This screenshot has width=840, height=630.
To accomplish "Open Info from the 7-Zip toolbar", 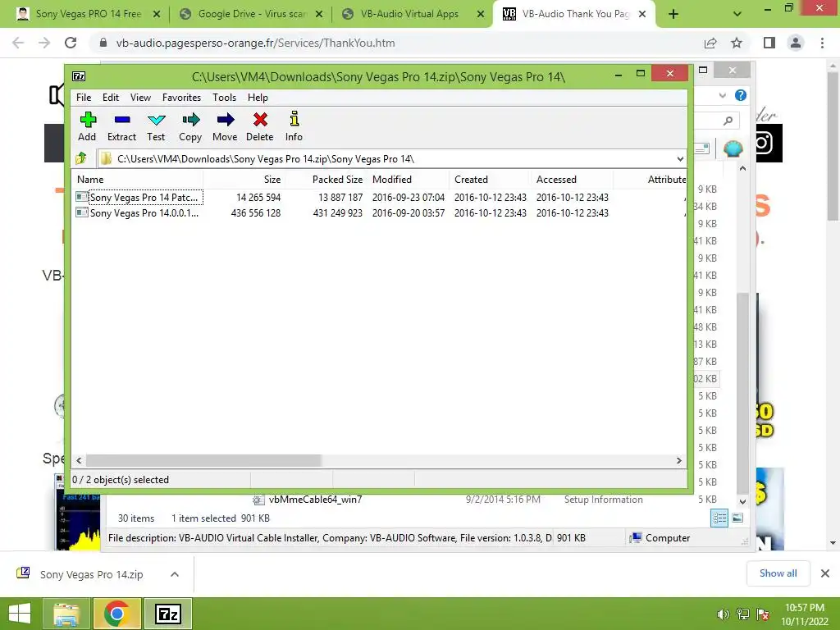I will coord(294,126).
